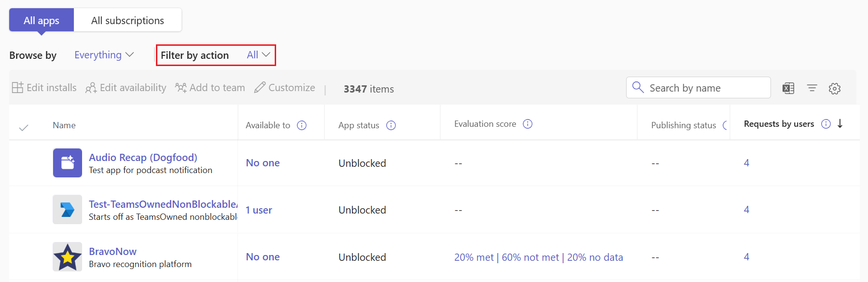Click the Edit availability toolbar button

pyautogui.click(x=126, y=88)
